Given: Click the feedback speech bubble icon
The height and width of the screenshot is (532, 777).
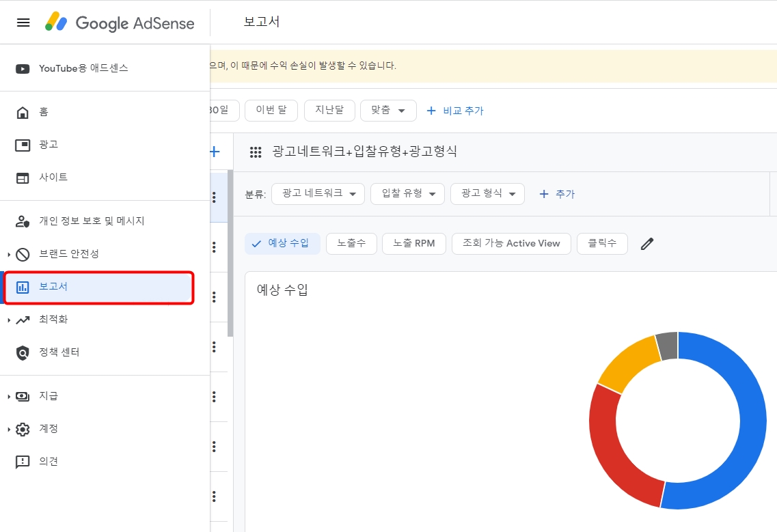Looking at the screenshot, I should click(x=23, y=462).
